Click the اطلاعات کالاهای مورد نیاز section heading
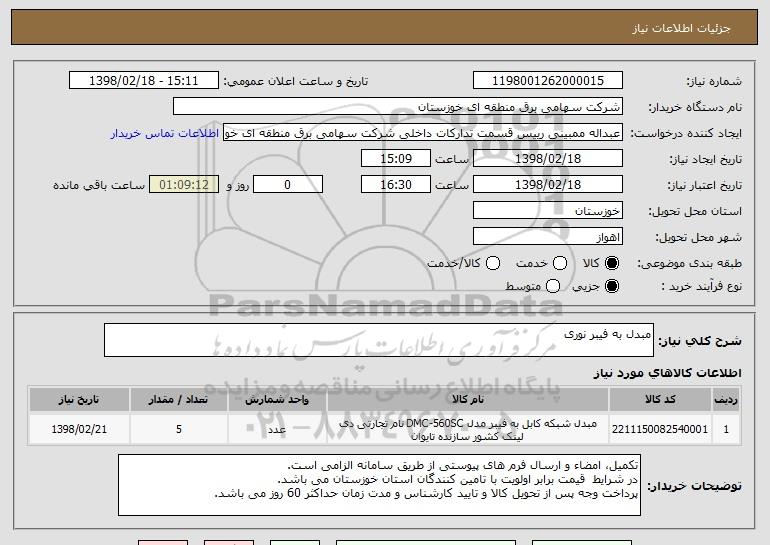 pos(667,373)
